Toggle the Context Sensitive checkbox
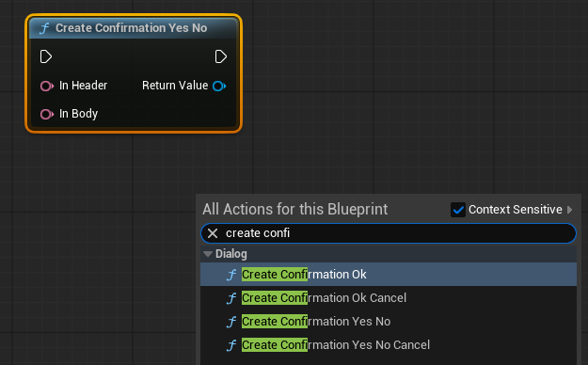The image size is (588, 365). [458, 210]
